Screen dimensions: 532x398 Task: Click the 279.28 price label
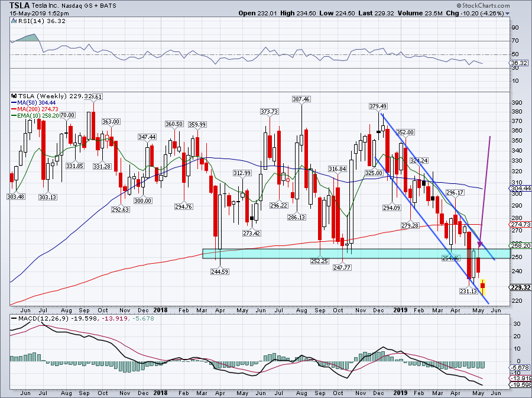tap(410, 225)
